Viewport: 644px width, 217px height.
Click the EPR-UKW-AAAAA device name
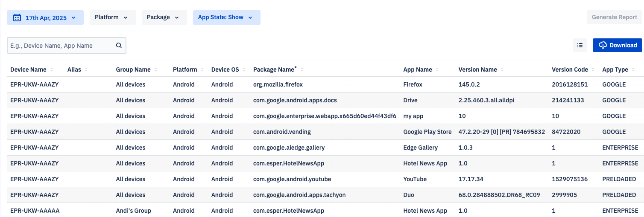35,211
